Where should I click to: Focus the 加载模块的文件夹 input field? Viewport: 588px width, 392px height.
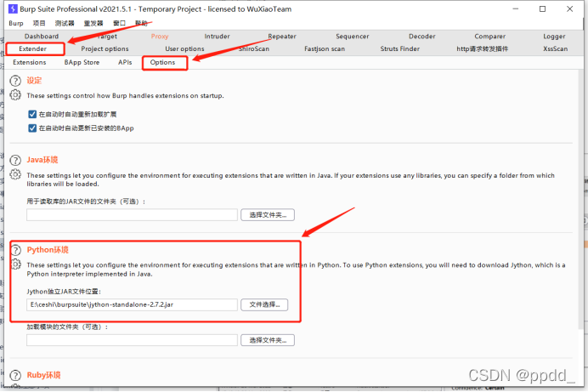point(132,340)
